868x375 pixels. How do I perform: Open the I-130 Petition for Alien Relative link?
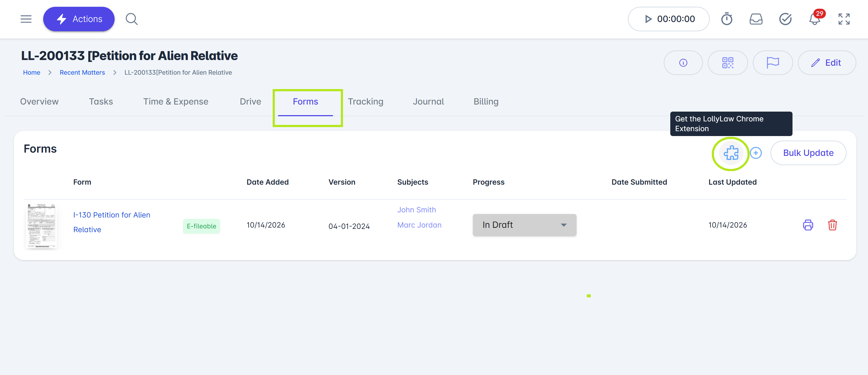[112, 222]
